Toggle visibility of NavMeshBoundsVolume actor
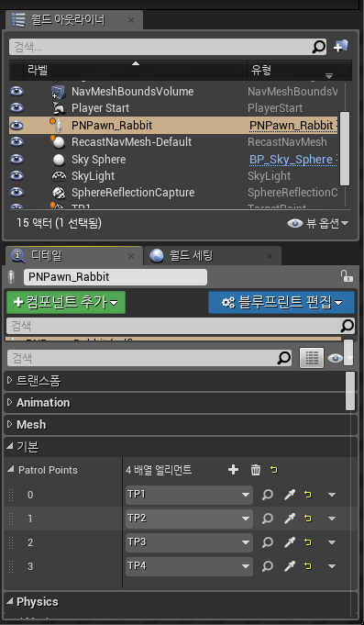This screenshot has width=364, height=625. click(17, 92)
